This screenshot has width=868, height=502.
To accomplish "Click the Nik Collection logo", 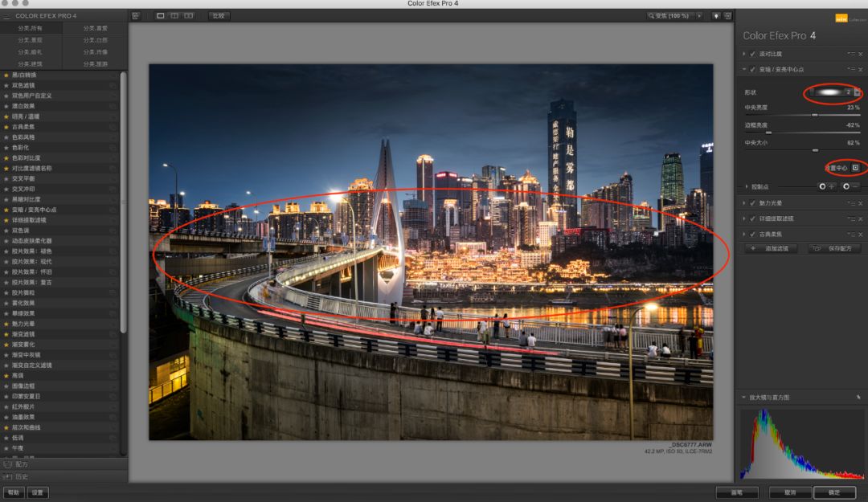I will tap(841, 18).
